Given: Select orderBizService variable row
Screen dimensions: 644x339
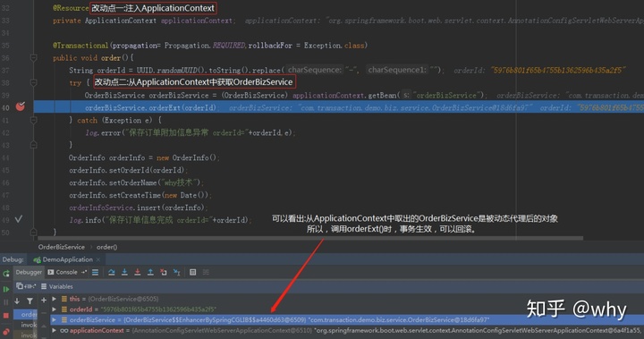Looking at the screenshot, I should click(346, 319).
